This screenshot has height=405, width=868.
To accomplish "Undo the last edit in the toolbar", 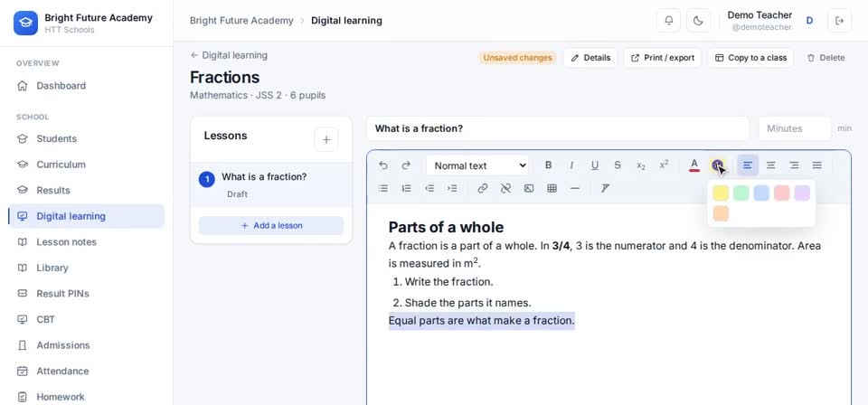I will click(383, 165).
